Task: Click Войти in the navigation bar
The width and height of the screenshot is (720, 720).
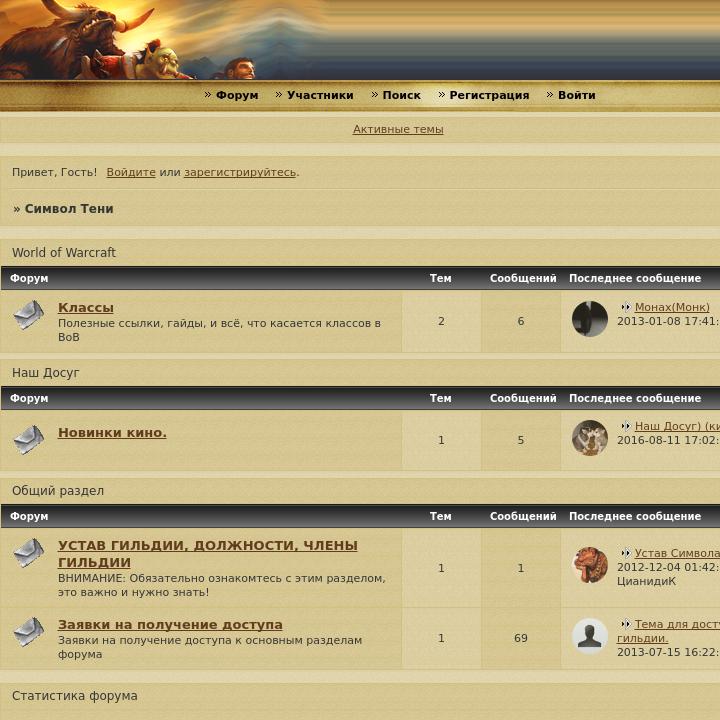Action: click(577, 95)
